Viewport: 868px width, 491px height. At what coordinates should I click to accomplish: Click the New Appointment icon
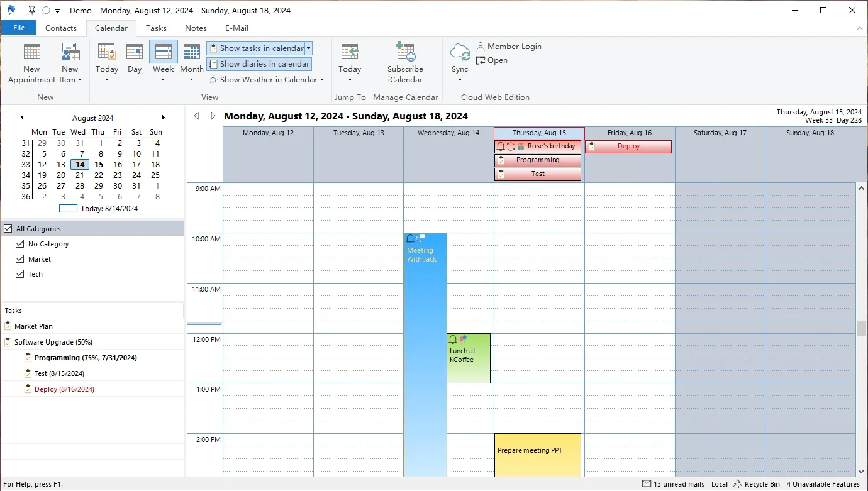[31, 52]
